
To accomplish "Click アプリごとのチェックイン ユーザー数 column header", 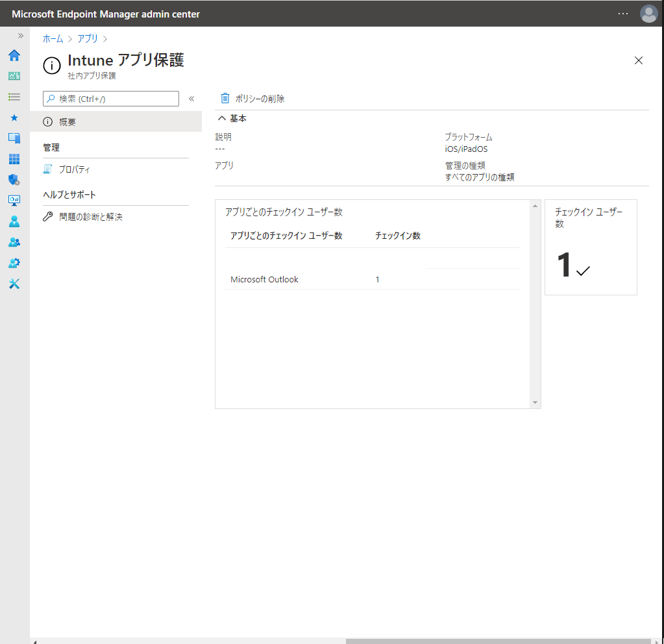I will (286, 236).
